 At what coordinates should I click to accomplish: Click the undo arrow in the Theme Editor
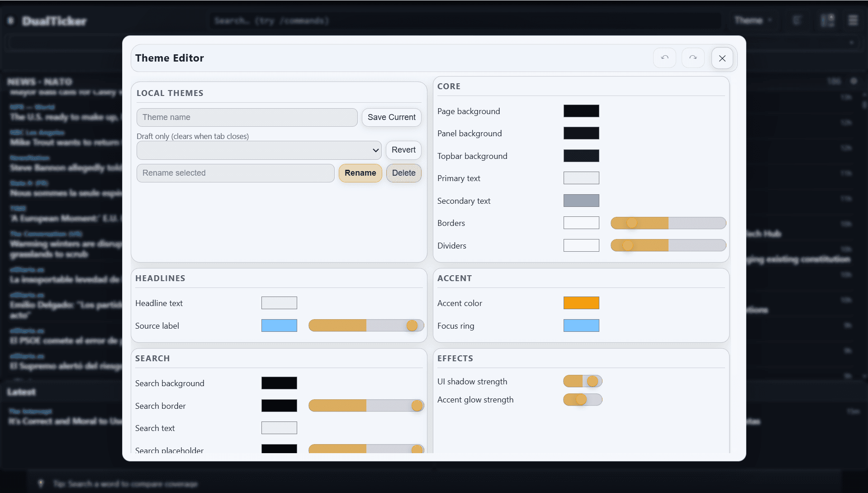pyautogui.click(x=664, y=58)
